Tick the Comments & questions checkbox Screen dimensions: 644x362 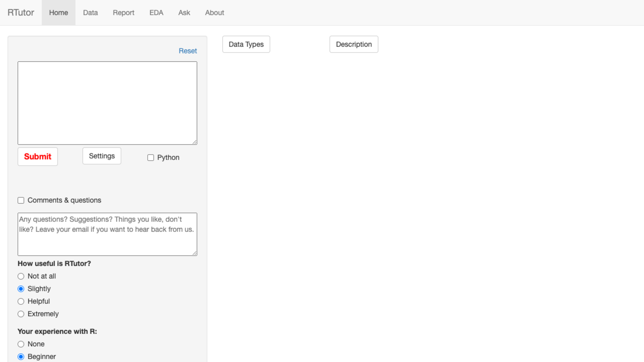[21, 200]
